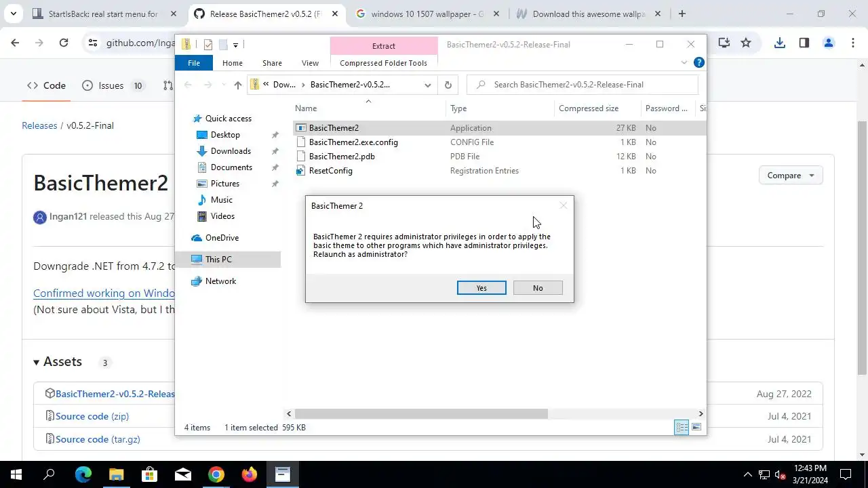Select BasicThemer2.pdb file
868x488 pixels.
342,157
